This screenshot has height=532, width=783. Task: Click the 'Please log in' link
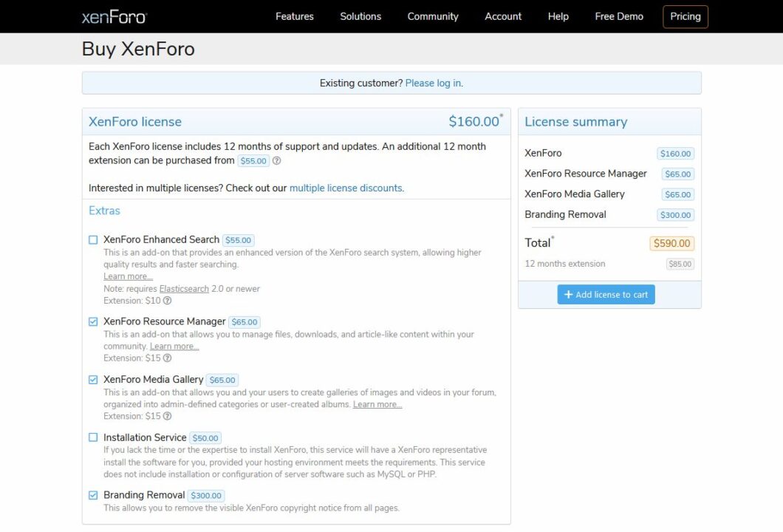point(434,83)
